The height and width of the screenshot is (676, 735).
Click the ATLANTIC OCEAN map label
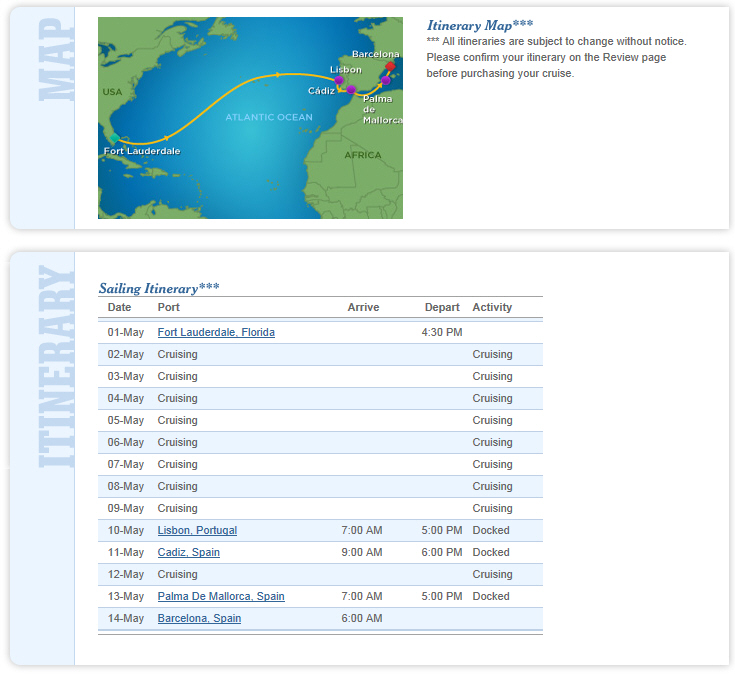pos(269,117)
